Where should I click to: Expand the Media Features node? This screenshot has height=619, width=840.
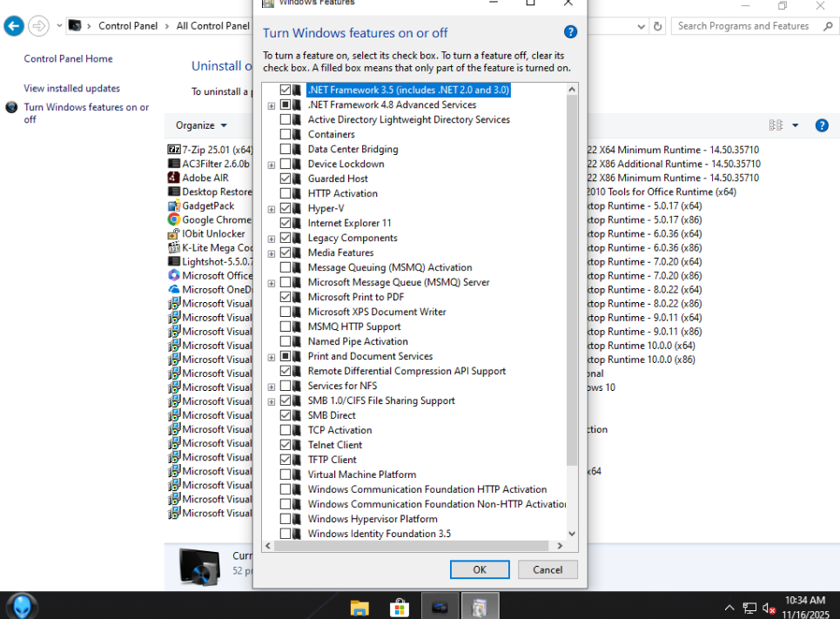point(272,254)
